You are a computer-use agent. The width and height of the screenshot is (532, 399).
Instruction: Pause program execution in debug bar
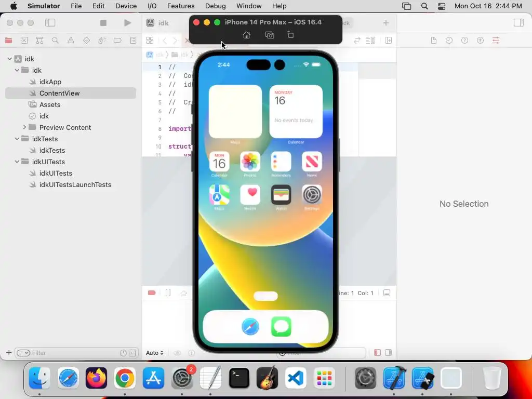click(x=168, y=293)
